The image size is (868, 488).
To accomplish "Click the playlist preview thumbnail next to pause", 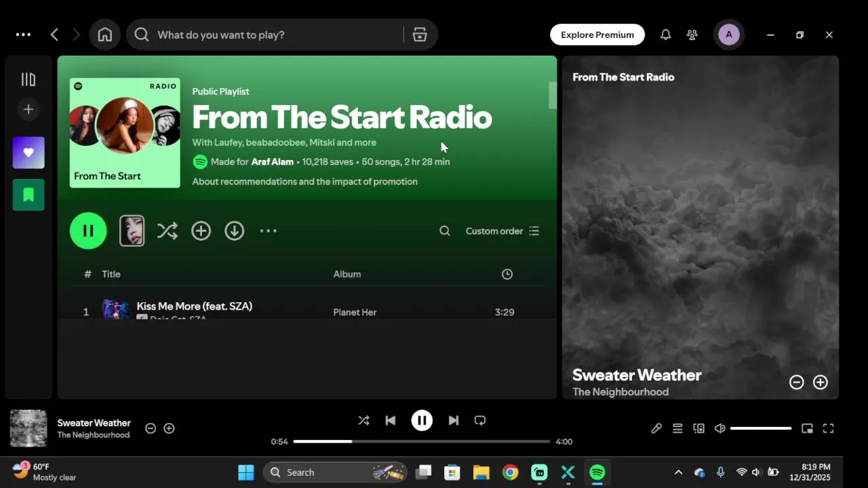I will 132,231.
